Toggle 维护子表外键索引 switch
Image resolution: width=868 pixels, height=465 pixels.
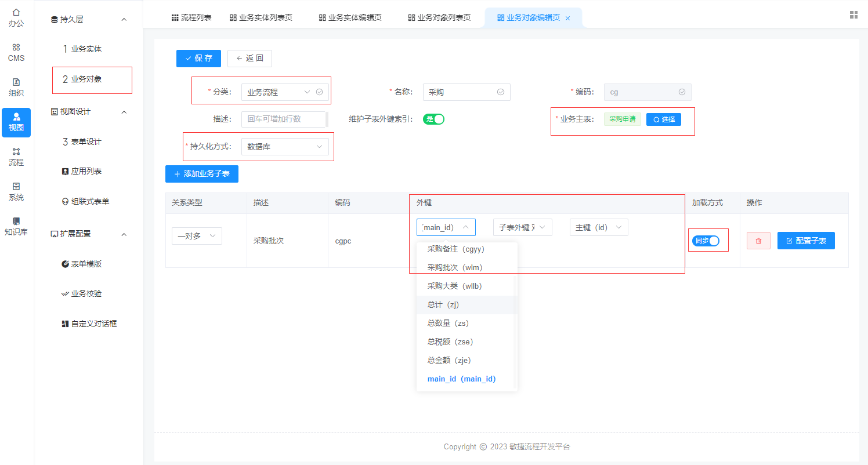(x=433, y=119)
